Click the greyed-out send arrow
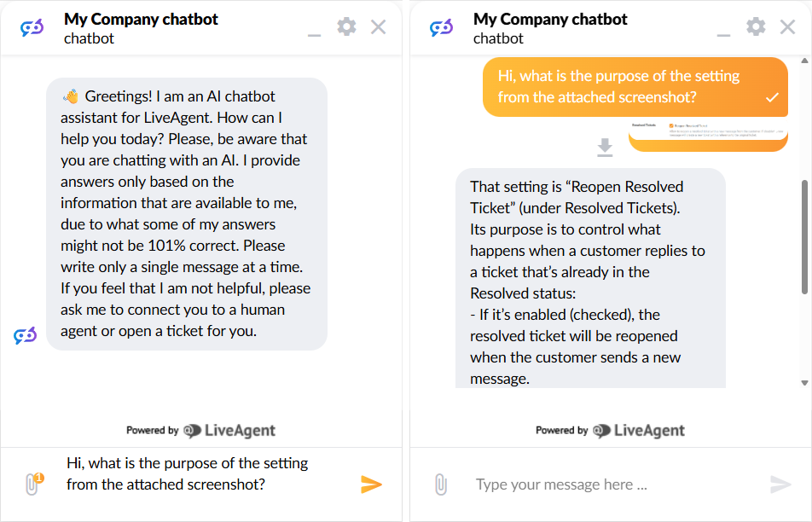The width and height of the screenshot is (812, 522). coord(780,484)
